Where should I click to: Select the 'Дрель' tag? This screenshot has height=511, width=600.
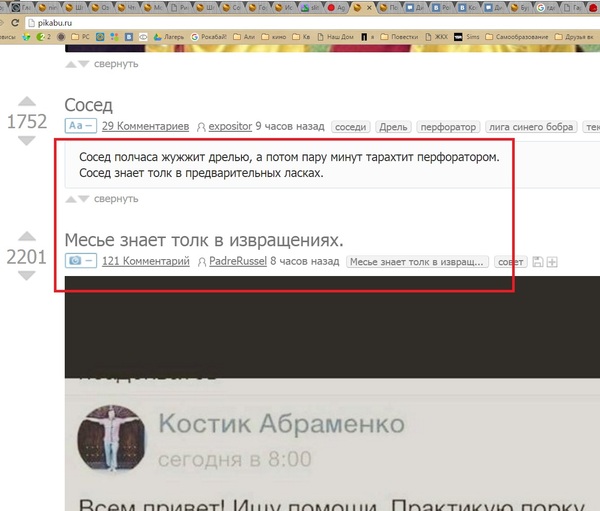(x=393, y=127)
